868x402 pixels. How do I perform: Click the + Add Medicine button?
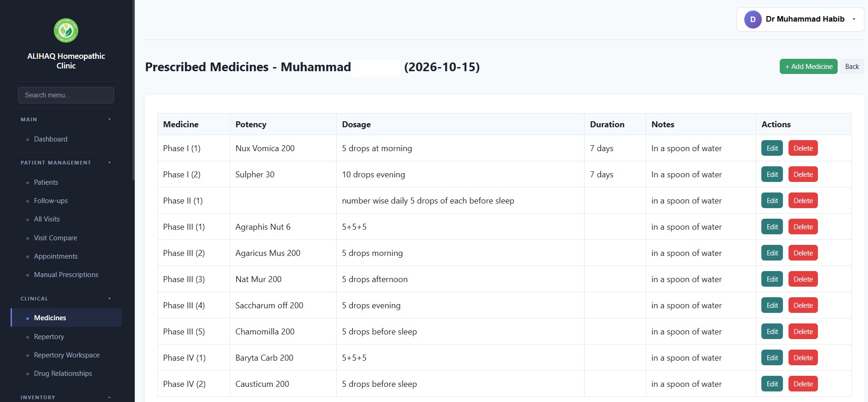[x=808, y=67]
